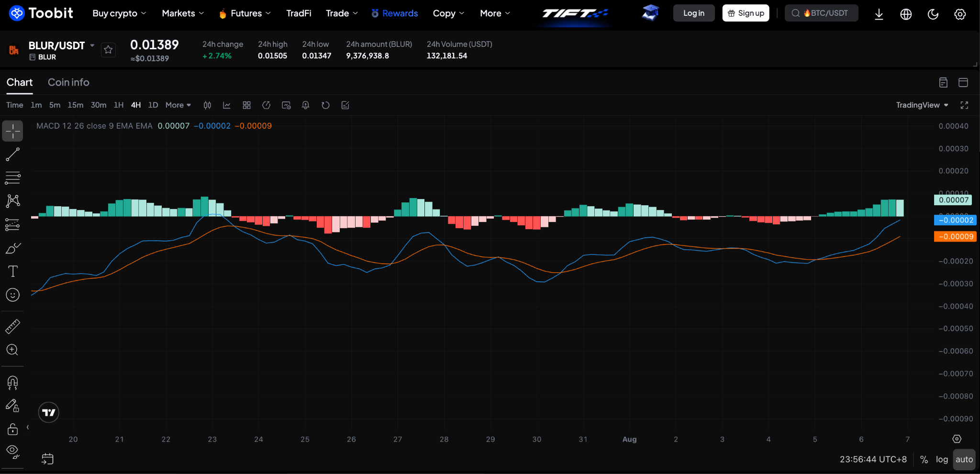Viewport: 980px width, 474px height.
Task: Switch to the Coin info tab
Action: pyautogui.click(x=68, y=82)
